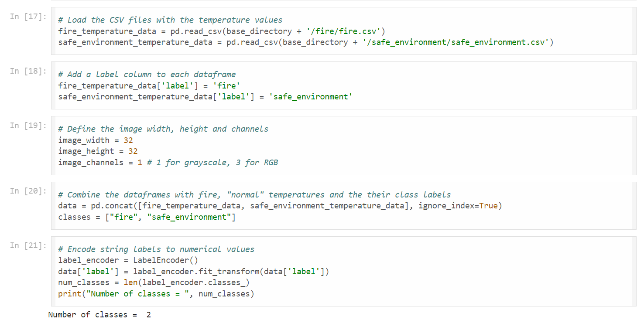The height and width of the screenshot is (320, 644).
Task: Click the LabelEncoder() instantiation line
Action: pyautogui.click(x=128, y=260)
